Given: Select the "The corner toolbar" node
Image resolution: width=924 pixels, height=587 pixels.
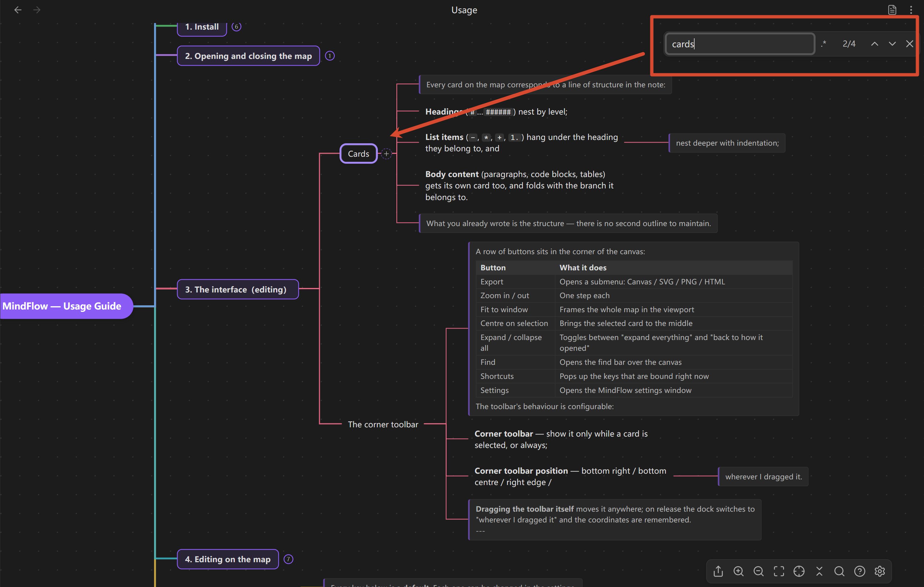Looking at the screenshot, I should (x=383, y=424).
